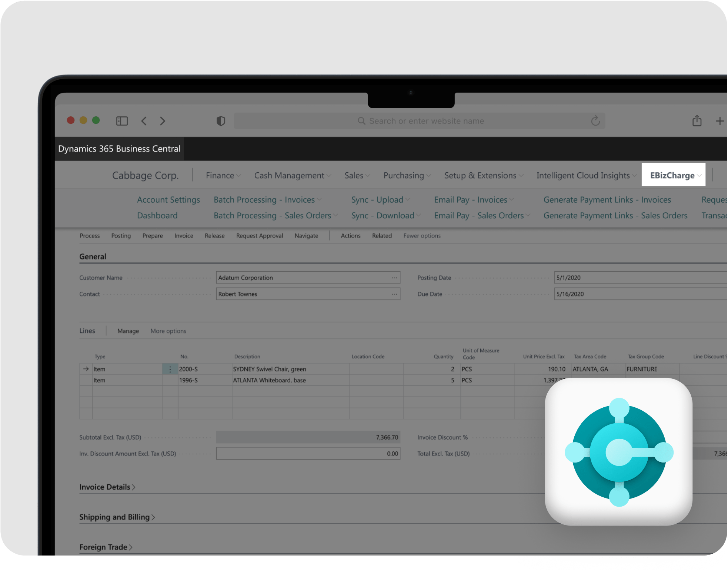The height and width of the screenshot is (570, 728).
Task: Click Fewer options in action bar
Action: [x=422, y=236]
